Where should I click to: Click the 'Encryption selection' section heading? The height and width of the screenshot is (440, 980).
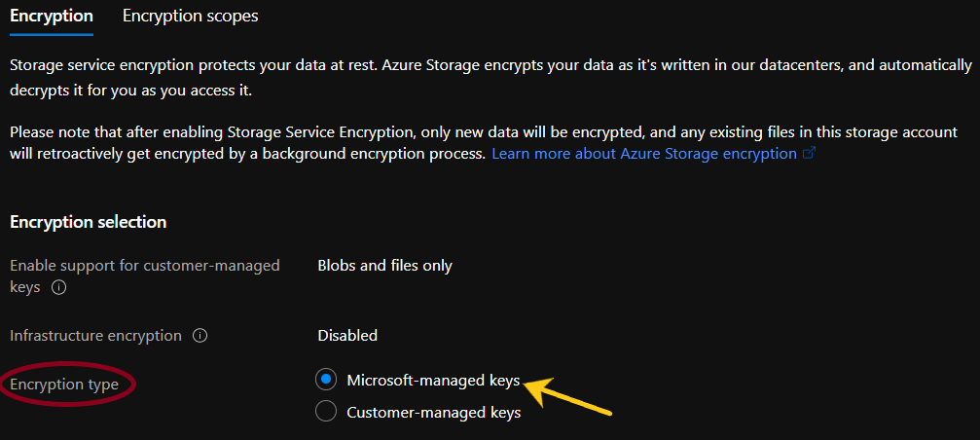click(x=88, y=222)
